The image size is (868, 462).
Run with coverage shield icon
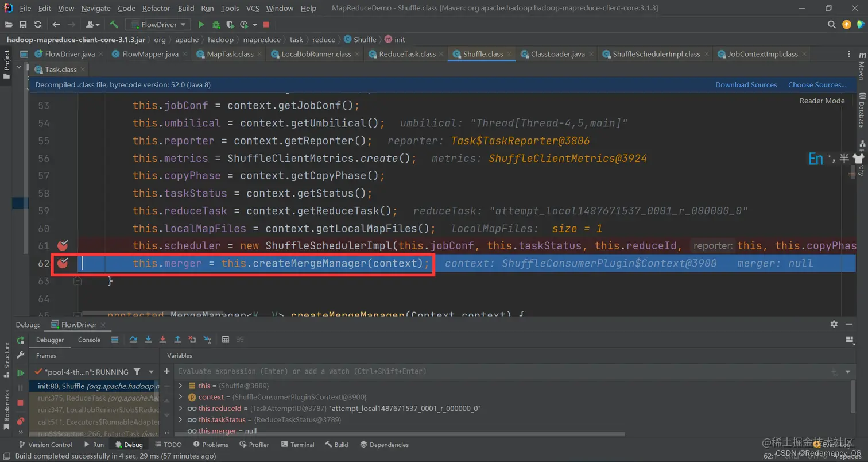point(230,25)
